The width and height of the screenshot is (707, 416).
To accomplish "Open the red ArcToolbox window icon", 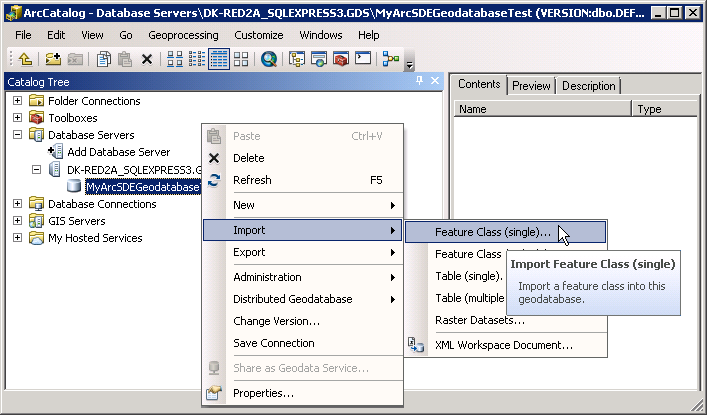I will pos(341,59).
